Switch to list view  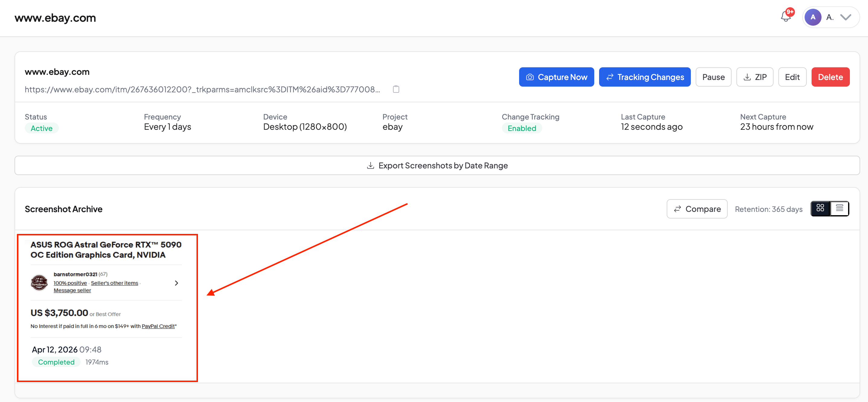[x=839, y=209]
